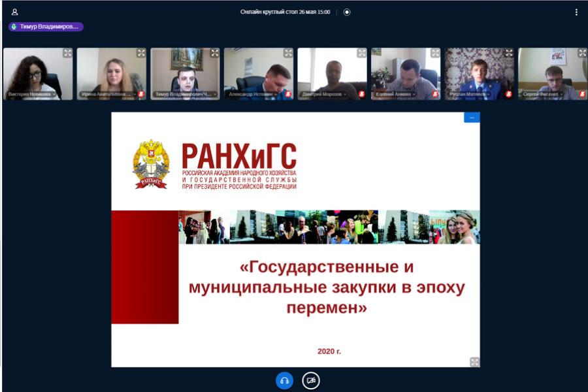Toggle the camera off button
This screenshot has width=588, height=392.
[x=311, y=381]
